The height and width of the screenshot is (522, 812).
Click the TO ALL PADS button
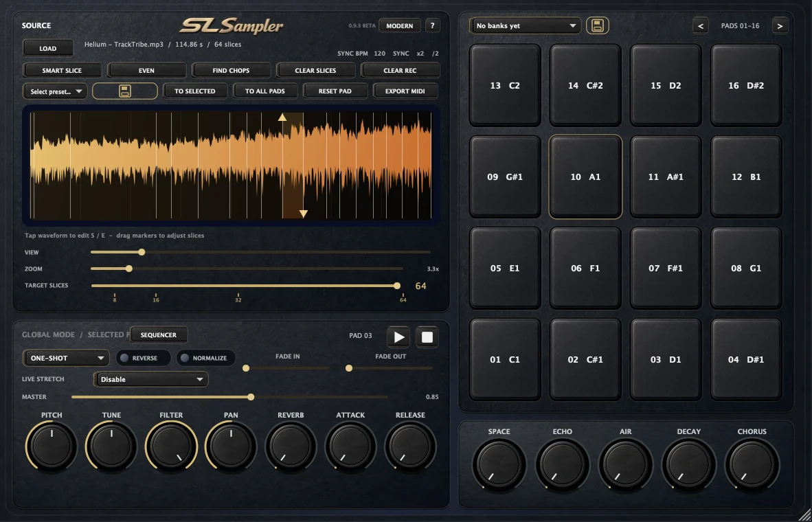[x=265, y=91]
